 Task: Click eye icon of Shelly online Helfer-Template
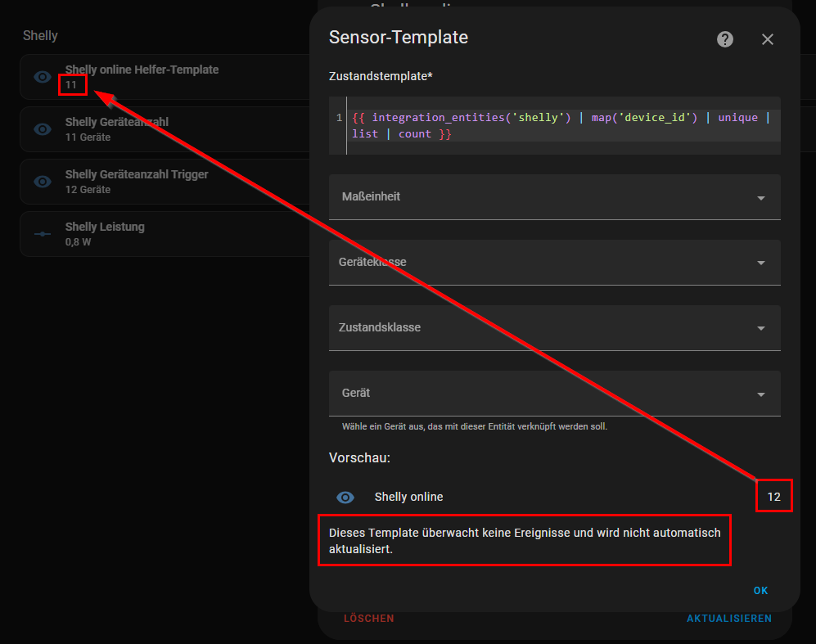click(43, 77)
